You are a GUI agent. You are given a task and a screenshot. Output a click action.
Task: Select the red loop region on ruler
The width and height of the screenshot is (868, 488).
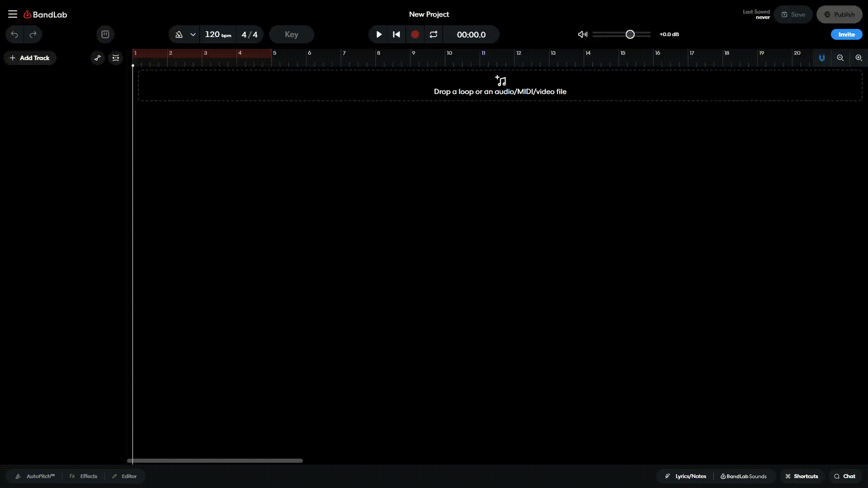(202, 53)
